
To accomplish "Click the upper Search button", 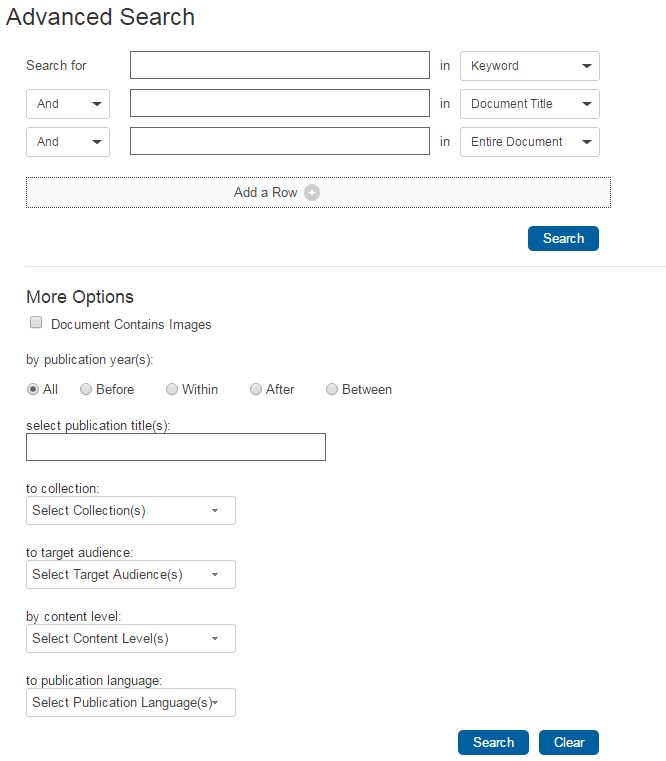I will [563, 238].
